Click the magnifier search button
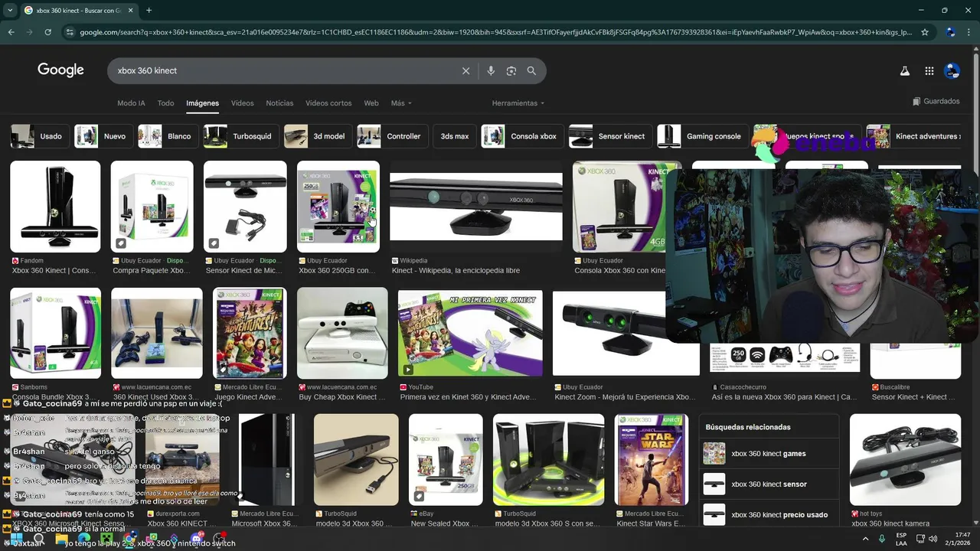980x551 pixels. click(531, 70)
